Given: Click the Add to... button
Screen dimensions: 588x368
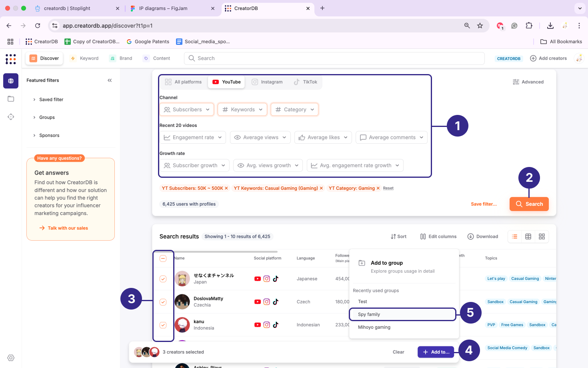Looking at the screenshot, I should point(436,352).
